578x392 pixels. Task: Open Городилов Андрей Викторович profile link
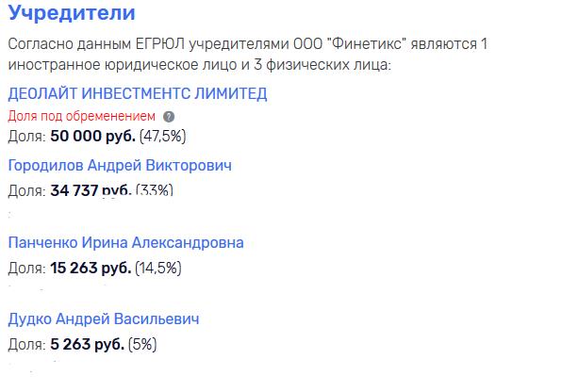[x=120, y=166]
